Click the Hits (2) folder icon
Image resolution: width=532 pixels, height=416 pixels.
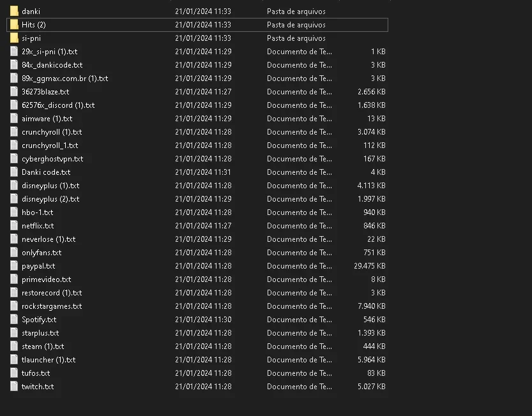click(14, 24)
